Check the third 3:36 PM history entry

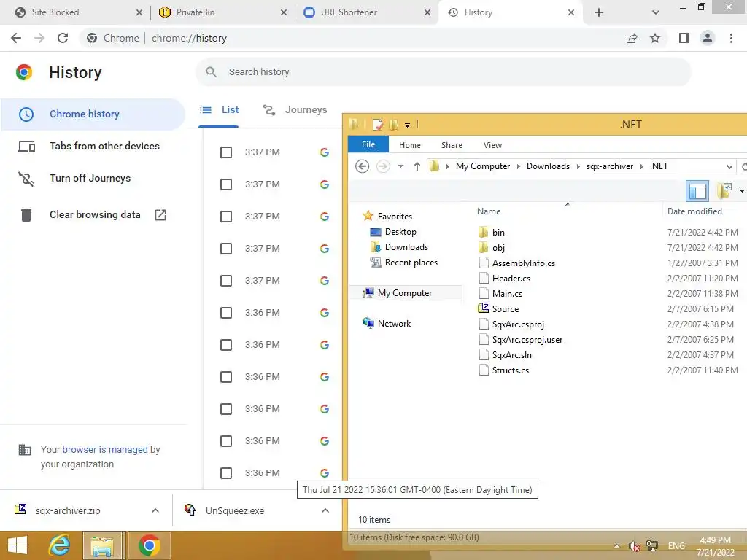[226, 377]
